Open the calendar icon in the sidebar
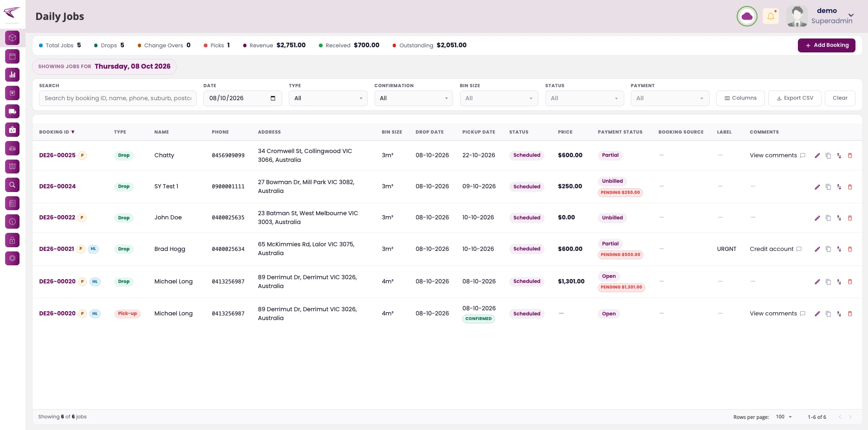This screenshot has width=868, height=430. (x=13, y=56)
